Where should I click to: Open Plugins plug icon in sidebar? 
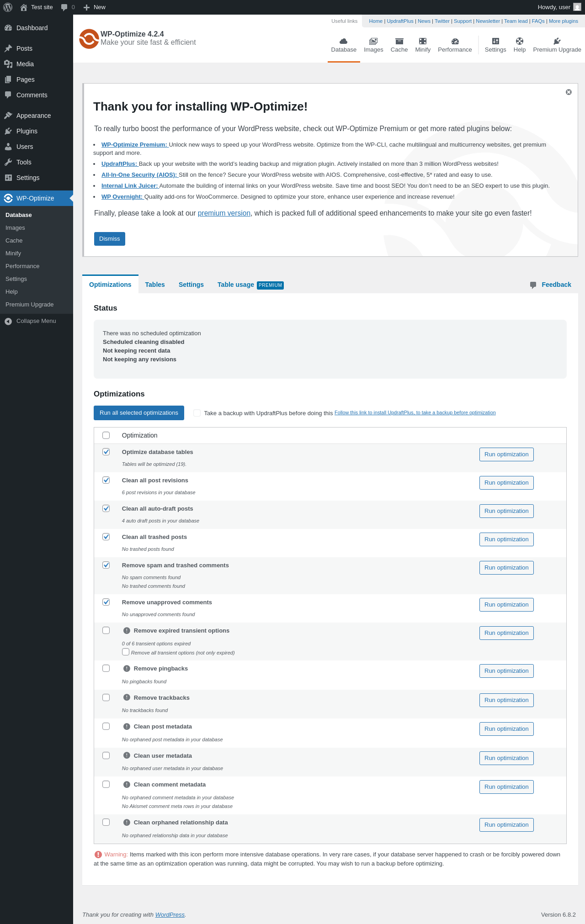(8, 131)
